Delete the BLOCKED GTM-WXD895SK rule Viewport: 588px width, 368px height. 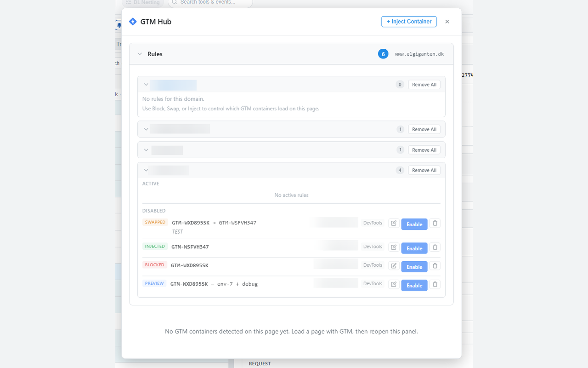tap(435, 265)
